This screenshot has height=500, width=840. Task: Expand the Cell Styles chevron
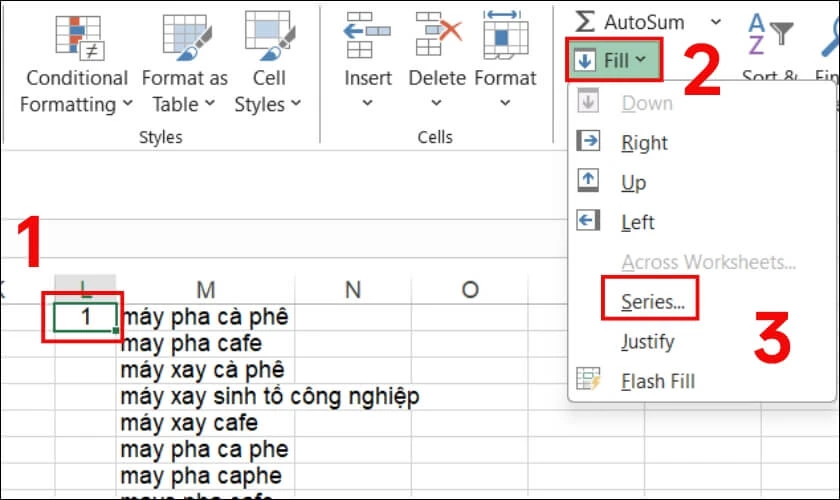pyautogui.click(x=296, y=103)
